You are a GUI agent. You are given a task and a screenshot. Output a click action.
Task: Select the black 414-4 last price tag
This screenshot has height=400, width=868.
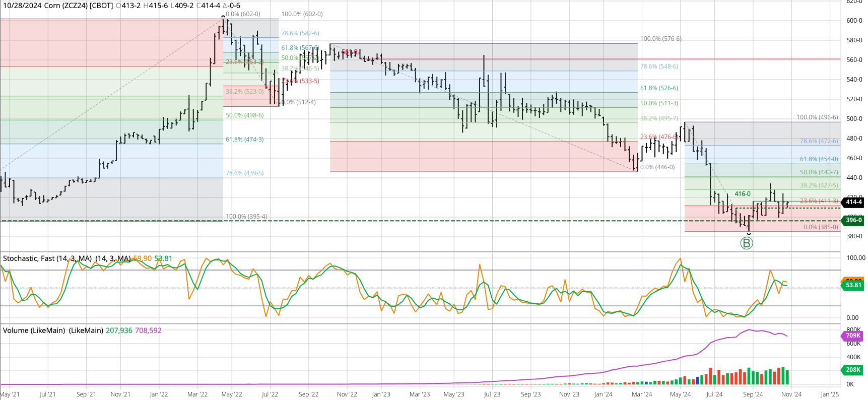853,202
